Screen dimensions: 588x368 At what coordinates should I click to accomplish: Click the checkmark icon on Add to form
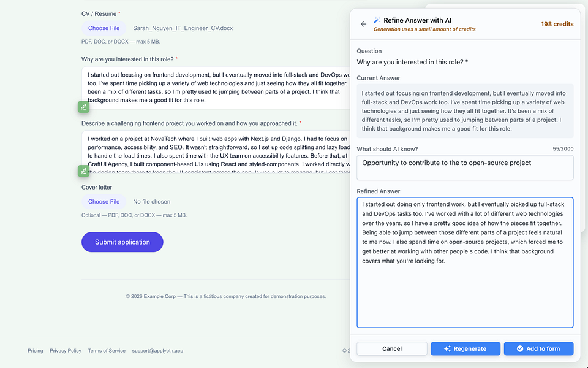520,348
